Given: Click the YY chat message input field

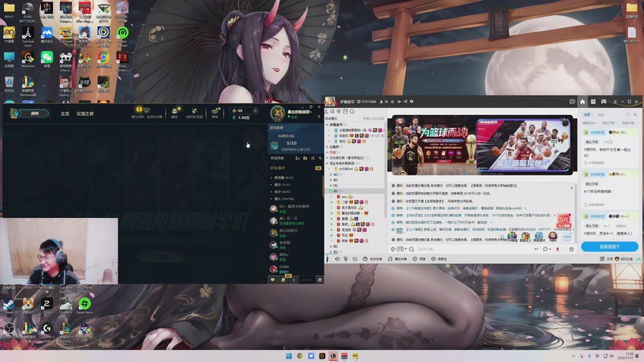Looking at the screenshot, I should click(x=473, y=249).
